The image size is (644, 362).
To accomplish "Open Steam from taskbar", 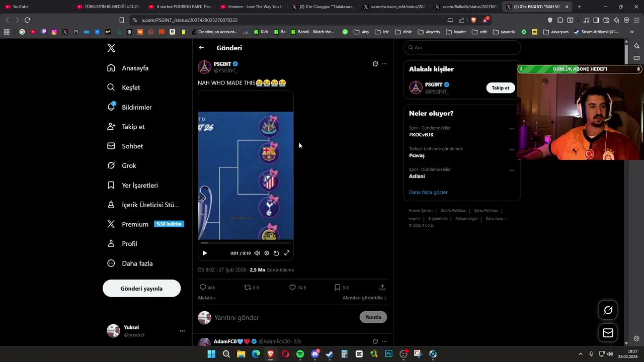I will tap(330, 354).
